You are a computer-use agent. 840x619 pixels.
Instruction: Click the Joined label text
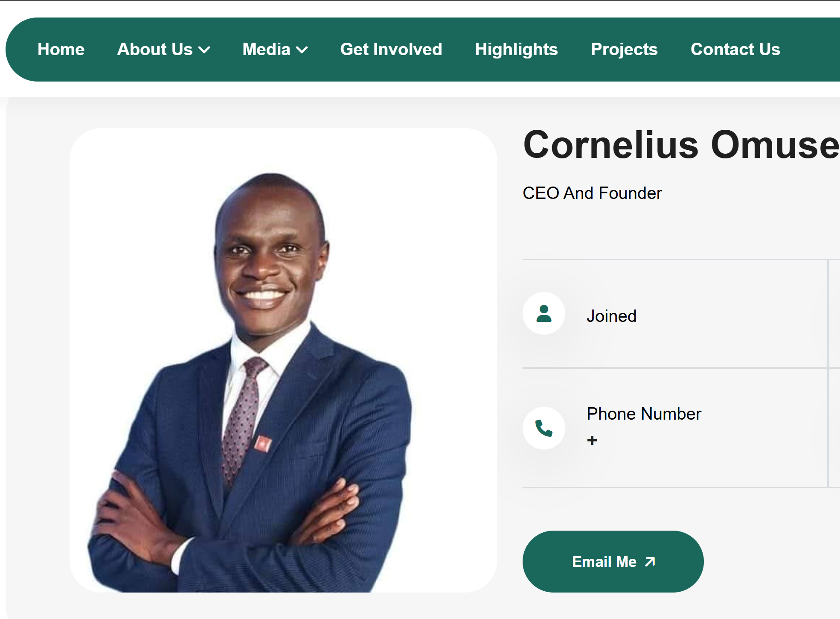click(611, 316)
